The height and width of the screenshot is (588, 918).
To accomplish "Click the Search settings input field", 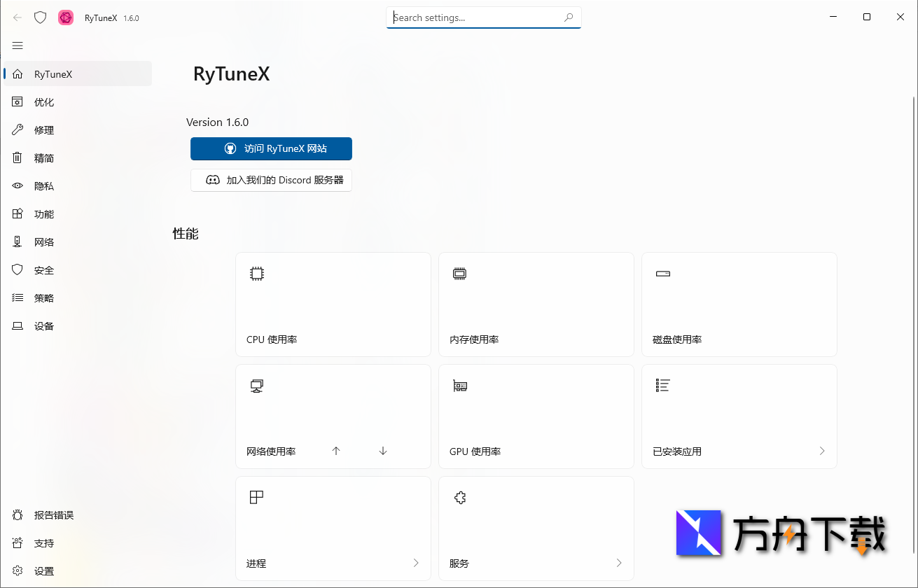I will pos(483,17).
